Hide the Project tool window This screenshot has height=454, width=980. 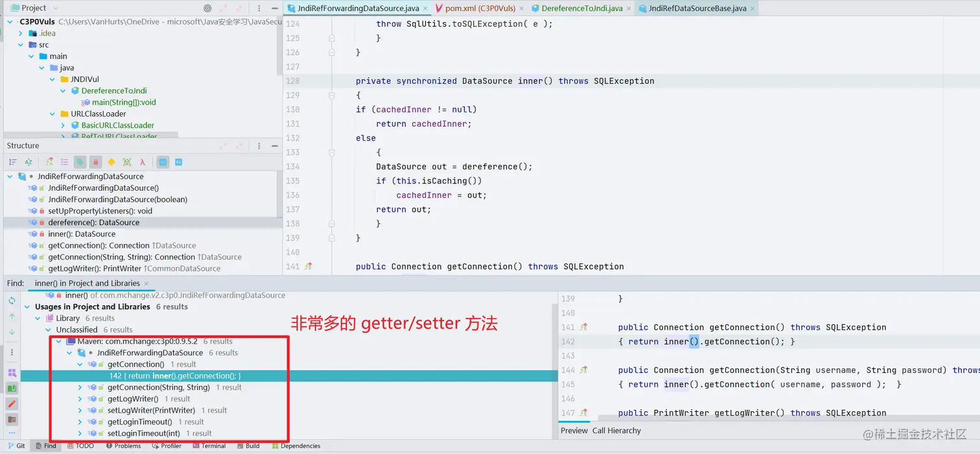tap(274, 8)
